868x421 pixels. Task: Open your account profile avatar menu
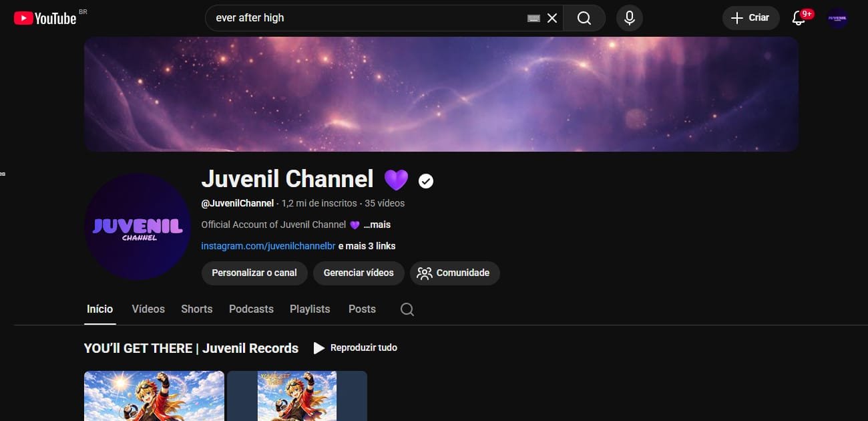837,18
